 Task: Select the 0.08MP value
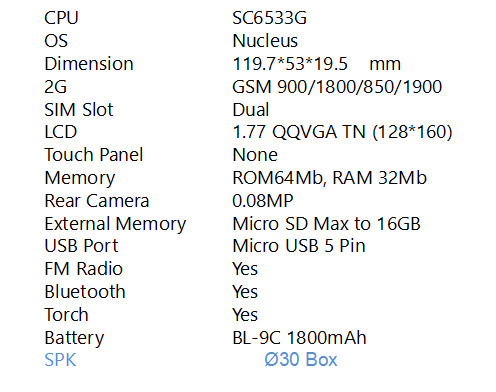(263, 201)
